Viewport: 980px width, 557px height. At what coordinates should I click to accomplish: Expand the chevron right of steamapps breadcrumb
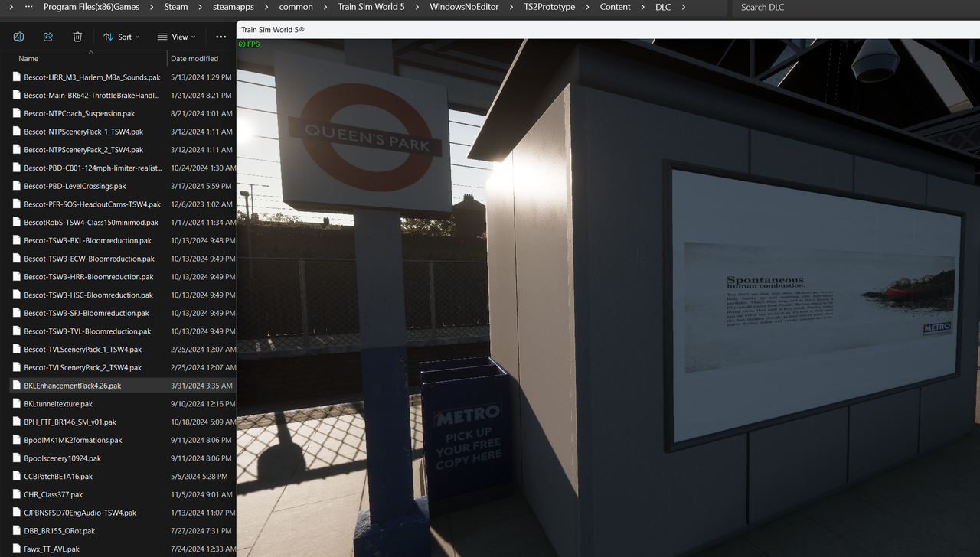265,7
